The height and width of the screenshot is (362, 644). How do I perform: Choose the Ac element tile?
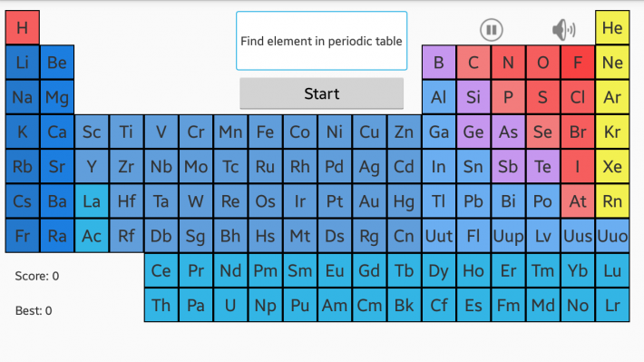pos(92,236)
